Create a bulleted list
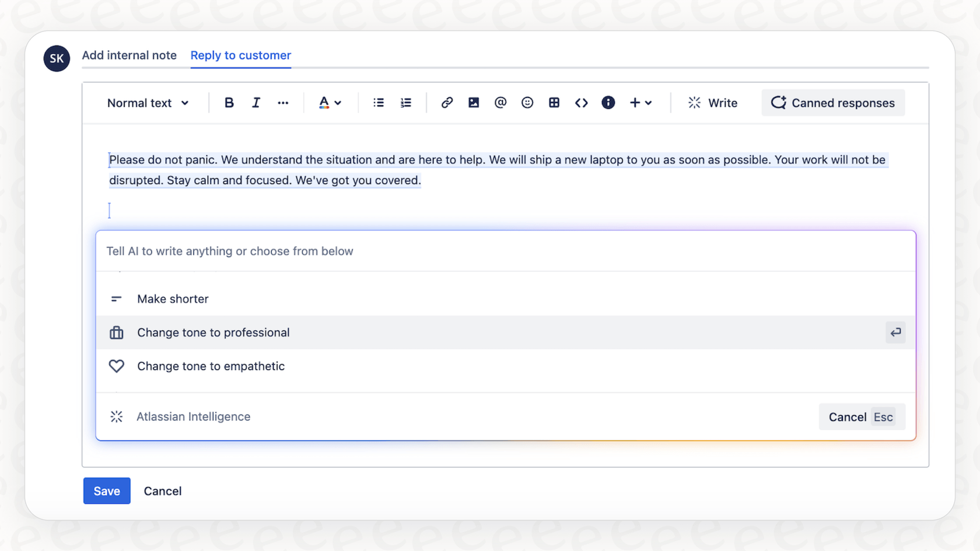The width and height of the screenshot is (980, 551). coord(379,103)
